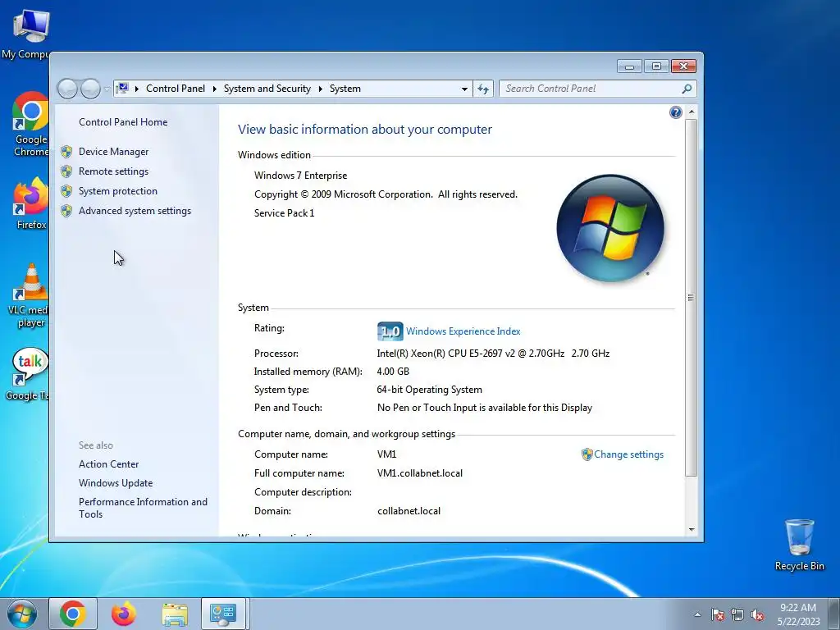Click the Domain value collabnet.local

coord(409,511)
